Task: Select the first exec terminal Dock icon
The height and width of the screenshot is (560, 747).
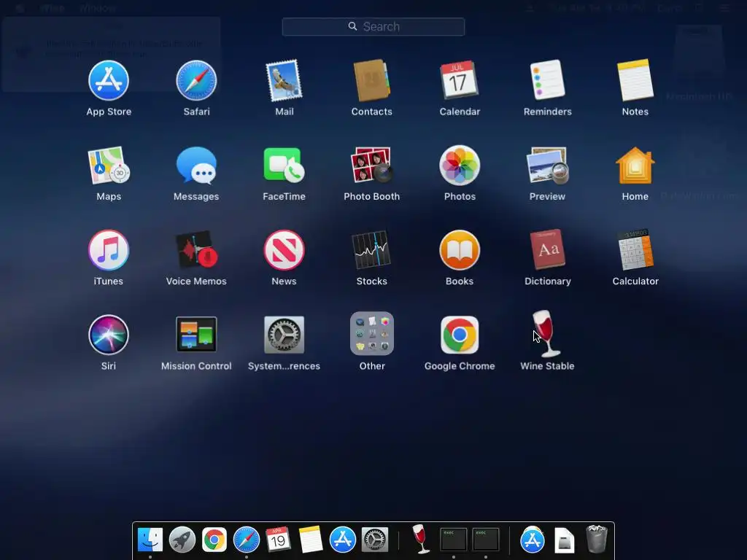Action: coord(453,540)
